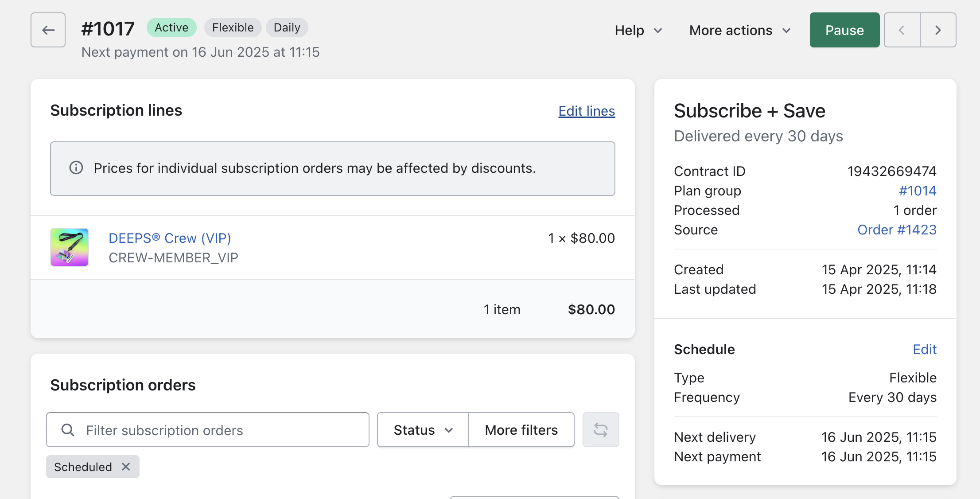The height and width of the screenshot is (499, 980).
Task: Click the info icon in discount notice
Action: tap(76, 168)
